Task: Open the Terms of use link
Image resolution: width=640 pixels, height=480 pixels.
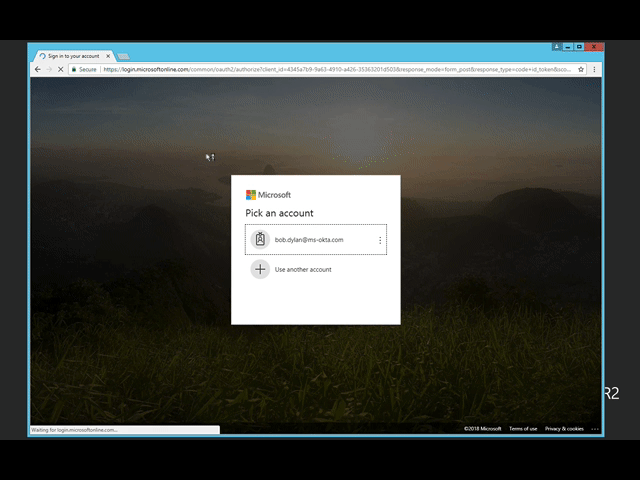Action: (523, 428)
